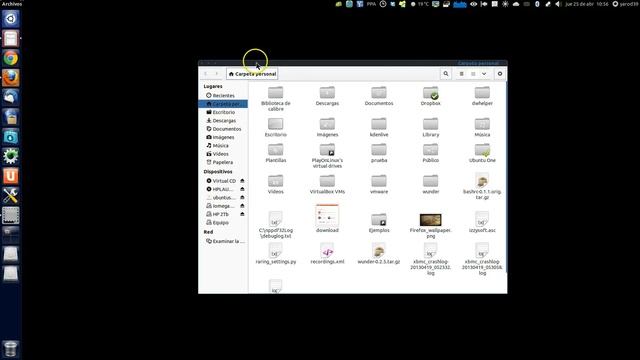Eject the HP 2Tb drive
Viewport: 640px width, 360px height.
[242, 214]
